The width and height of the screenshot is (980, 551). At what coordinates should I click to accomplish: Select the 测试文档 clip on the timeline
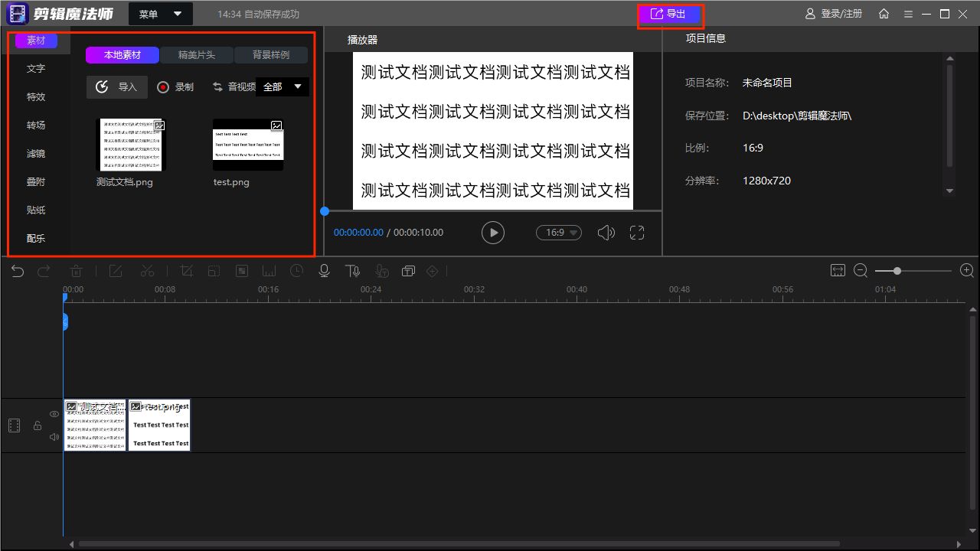coord(95,425)
